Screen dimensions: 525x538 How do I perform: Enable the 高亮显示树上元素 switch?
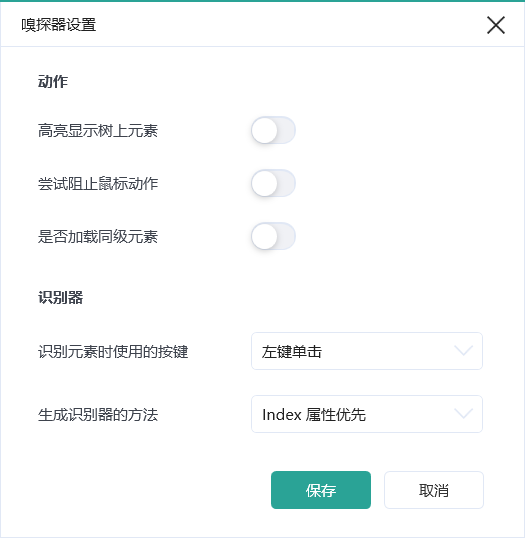[x=273, y=130]
